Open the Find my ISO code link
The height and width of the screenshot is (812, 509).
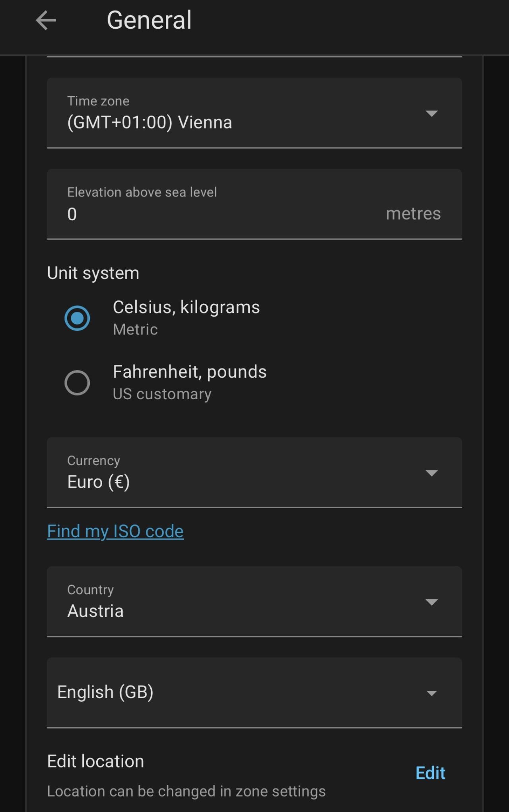[x=115, y=531]
